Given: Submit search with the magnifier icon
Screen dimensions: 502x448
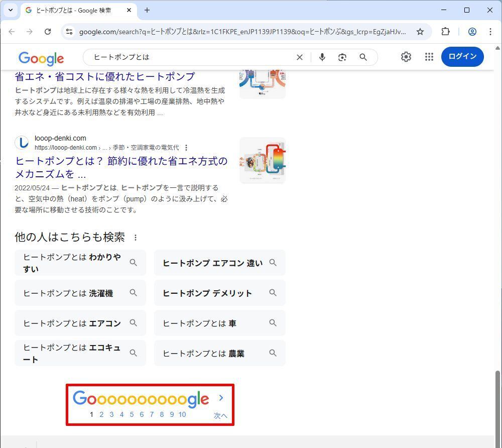Looking at the screenshot, I should point(363,57).
